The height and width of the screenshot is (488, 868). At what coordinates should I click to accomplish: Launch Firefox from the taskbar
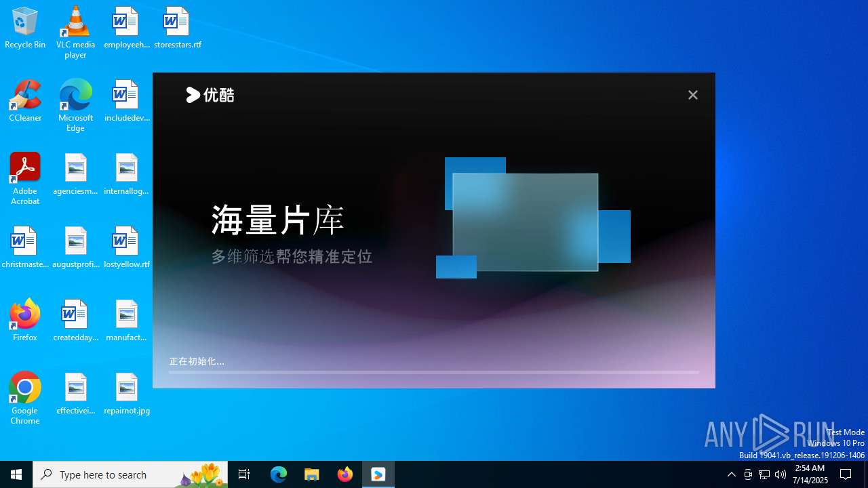point(345,474)
